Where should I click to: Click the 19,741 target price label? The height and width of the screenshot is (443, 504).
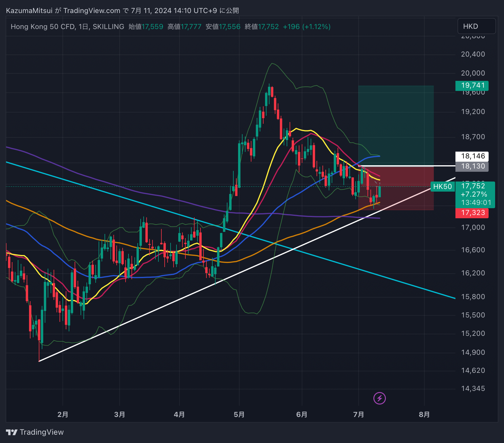(x=472, y=86)
